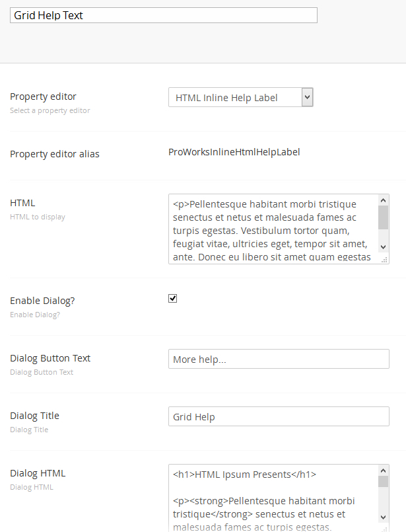Open the Property editor dropdown
Image resolution: width=406 pixels, height=532 pixels.
[x=240, y=98]
